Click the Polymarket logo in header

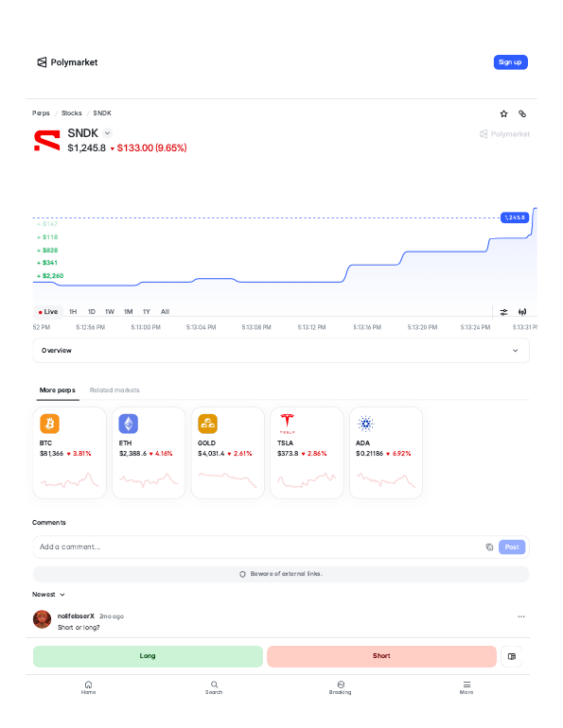(x=67, y=62)
